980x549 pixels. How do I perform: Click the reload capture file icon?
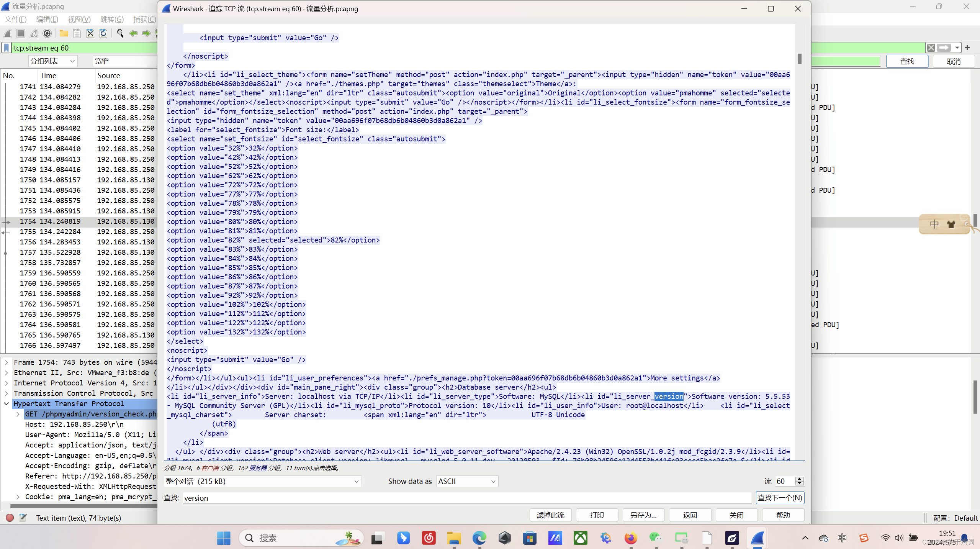pos(103,34)
